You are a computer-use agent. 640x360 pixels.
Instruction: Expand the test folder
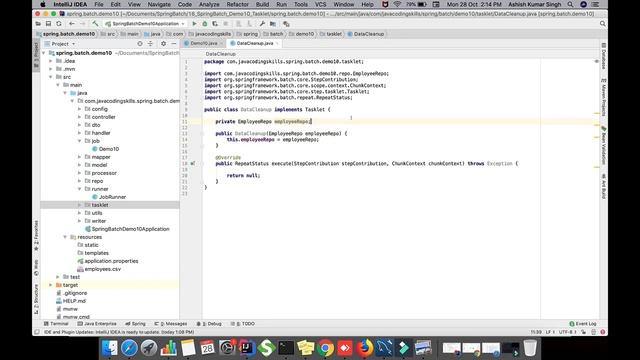tap(58, 277)
